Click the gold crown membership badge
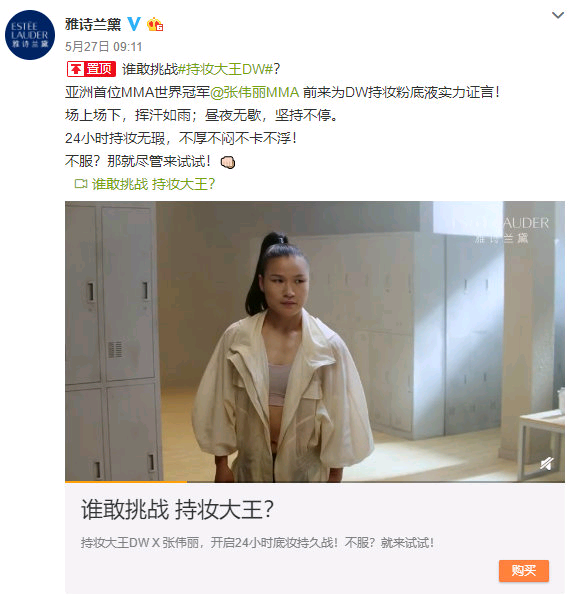Image resolution: width=578 pixels, height=597 pixels. pos(155,24)
